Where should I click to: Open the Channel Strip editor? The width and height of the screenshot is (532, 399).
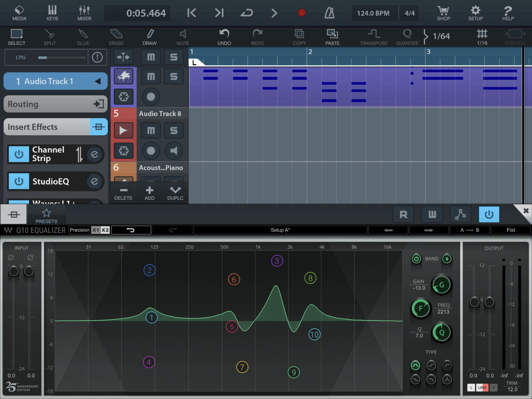click(94, 154)
